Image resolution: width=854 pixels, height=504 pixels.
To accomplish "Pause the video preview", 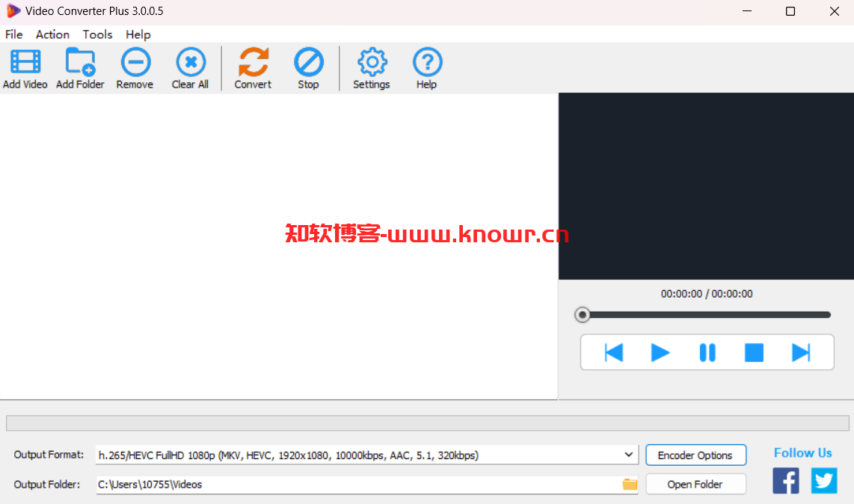I will [x=707, y=352].
